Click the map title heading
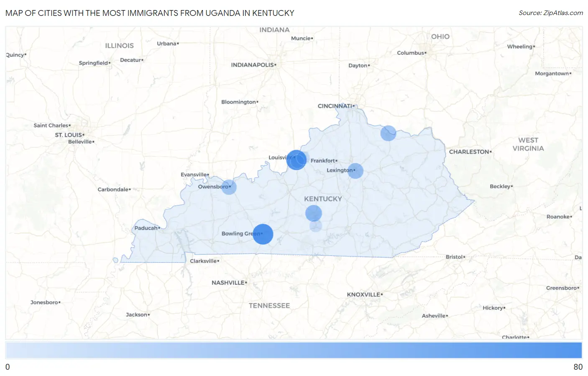Viewport: 588px width, 376px height. [150, 13]
